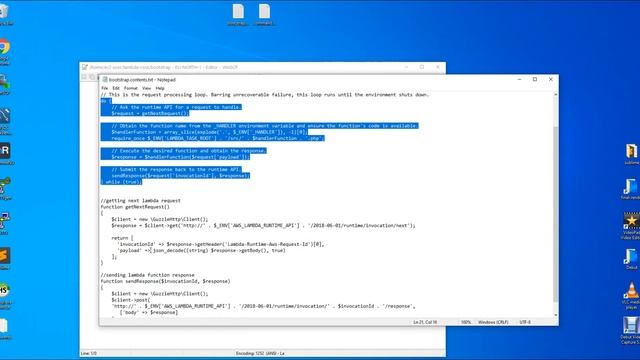Click the comment '//sending lambda function response'
The width and height of the screenshot is (640, 360).
[147, 275]
